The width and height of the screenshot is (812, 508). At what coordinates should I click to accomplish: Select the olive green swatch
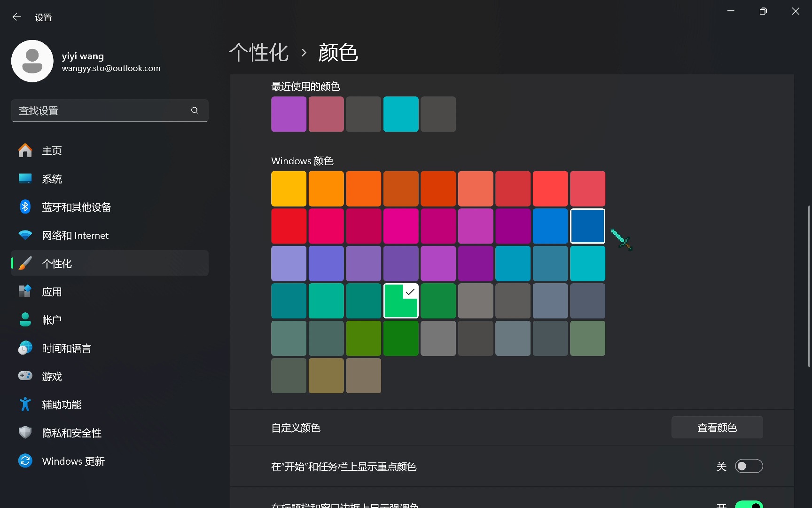[x=364, y=339]
